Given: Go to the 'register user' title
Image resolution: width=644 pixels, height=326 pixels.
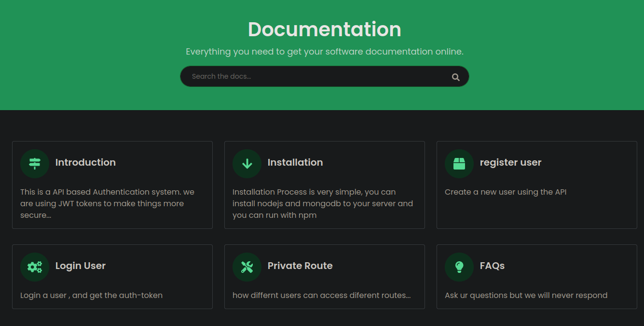Looking at the screenshot, I should pos(510,163).
